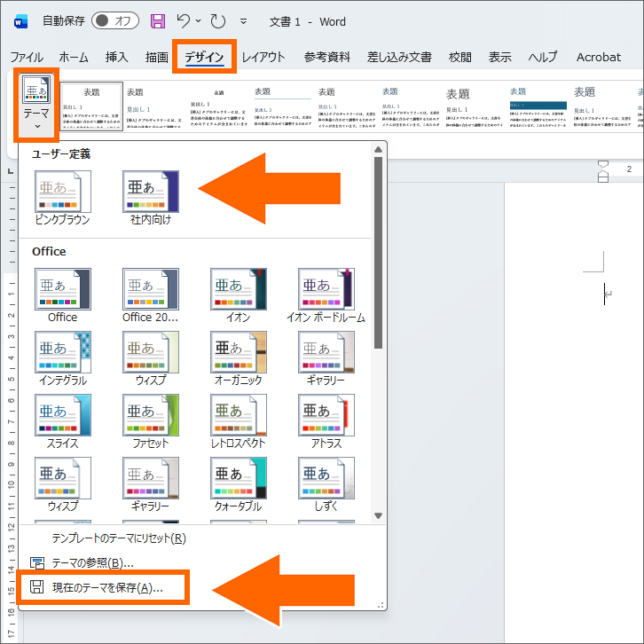644x644 pixels.
Task: Apply the イオン theme
Action: pos(239,295)
